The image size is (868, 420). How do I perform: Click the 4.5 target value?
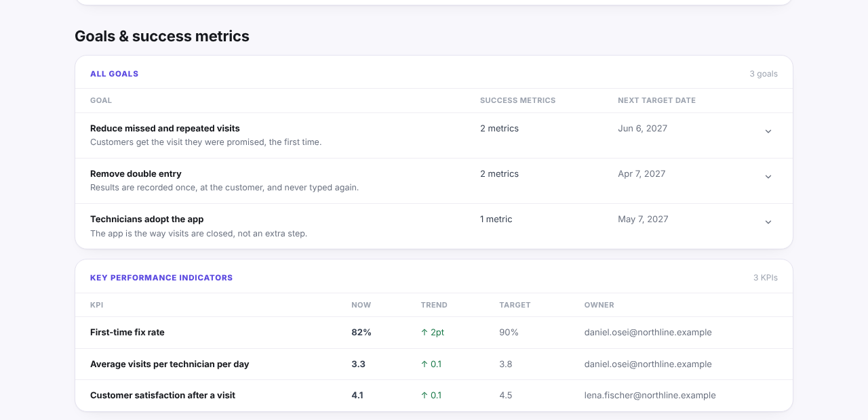pos(506,395)
